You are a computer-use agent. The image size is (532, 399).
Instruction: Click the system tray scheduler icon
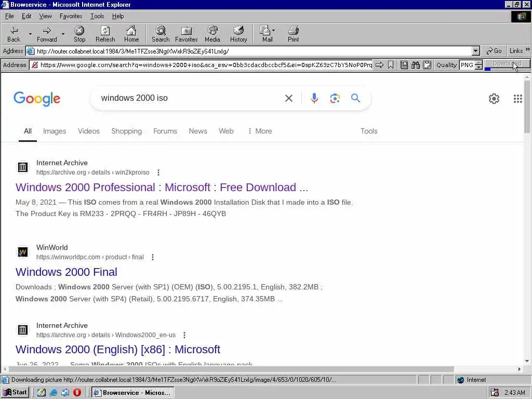pyautogui.click(x=495, y=393)
